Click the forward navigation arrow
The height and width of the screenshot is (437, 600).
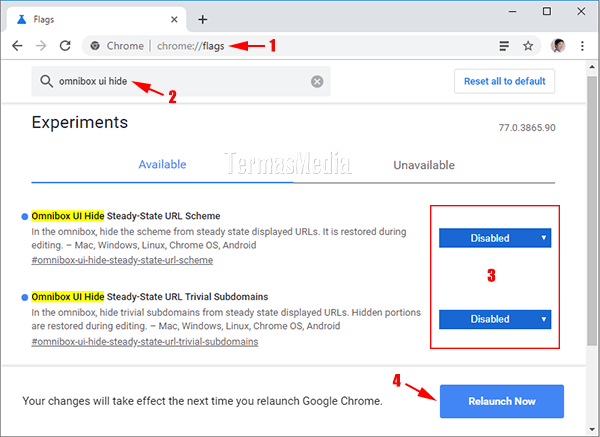(x=41, y=46)
